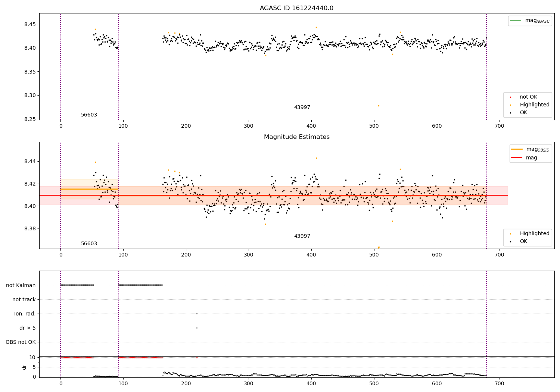The height and width of the screenshot is (392, 560).
Task: Click the 8.42 tick label in middle panel
Action: tap(29, 184)
